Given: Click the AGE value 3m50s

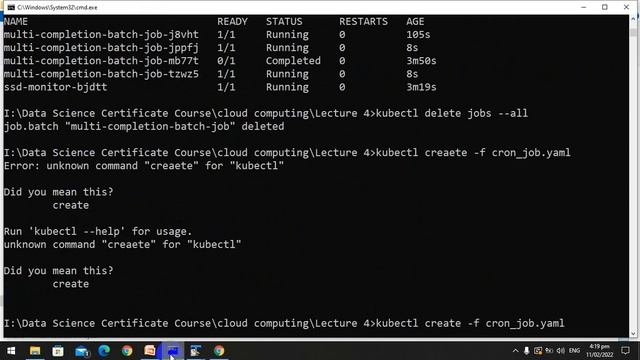Looking at the screenshot, I should click(x=421, y=61).
